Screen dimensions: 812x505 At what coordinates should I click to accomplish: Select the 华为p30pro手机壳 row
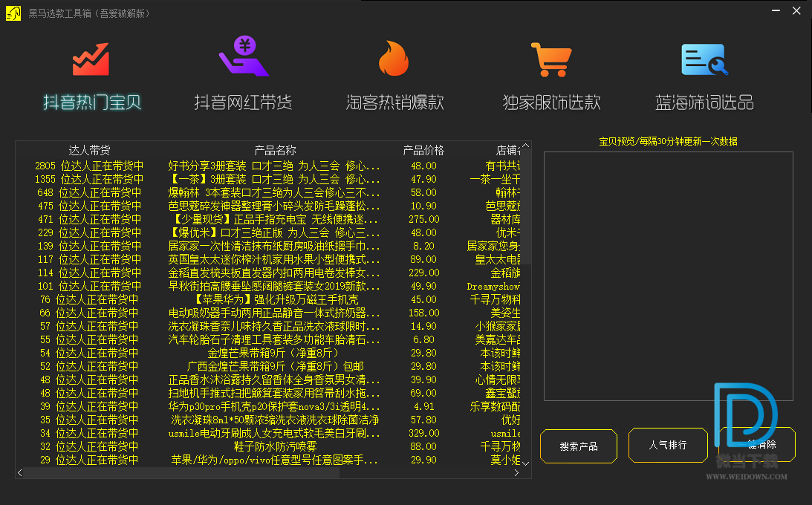point(267,407)
